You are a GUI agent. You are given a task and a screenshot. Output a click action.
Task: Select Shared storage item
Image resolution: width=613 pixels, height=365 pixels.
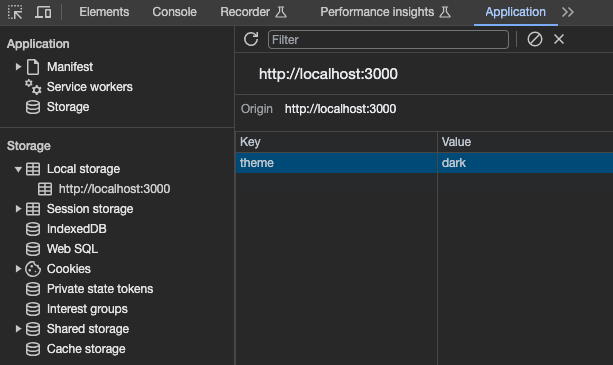tap(88, 329)
